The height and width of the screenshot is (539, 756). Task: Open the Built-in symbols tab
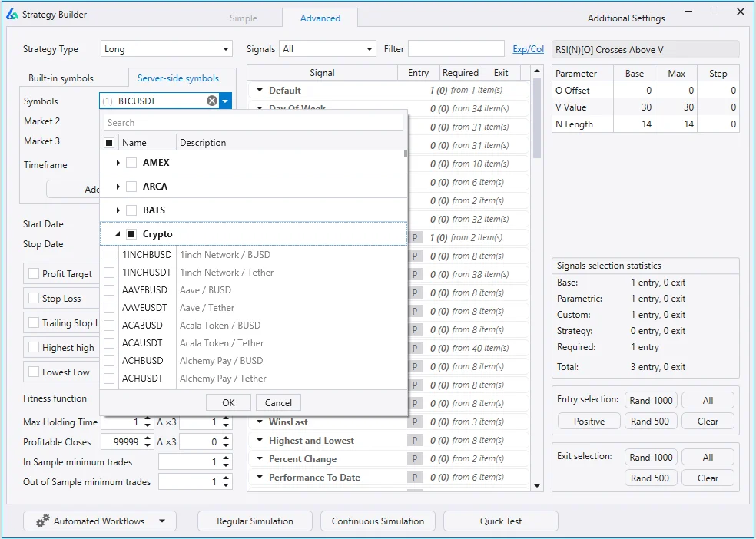[x=61, y=78]
